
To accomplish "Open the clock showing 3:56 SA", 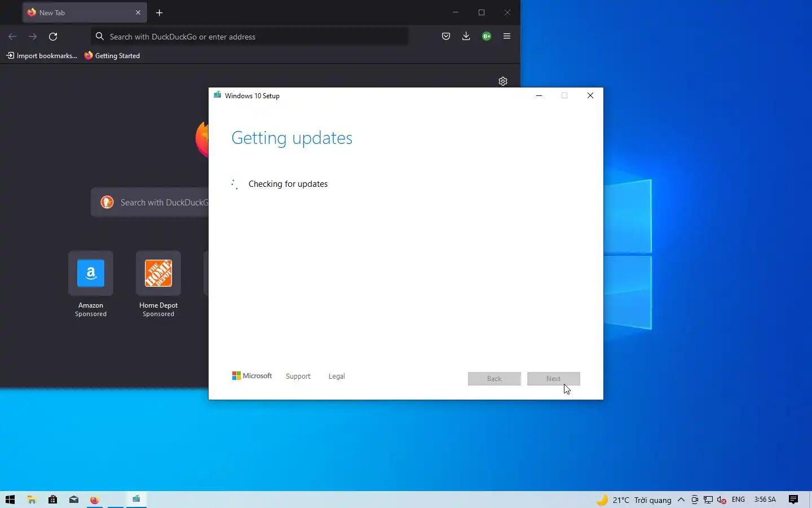I will pos(765,500).
